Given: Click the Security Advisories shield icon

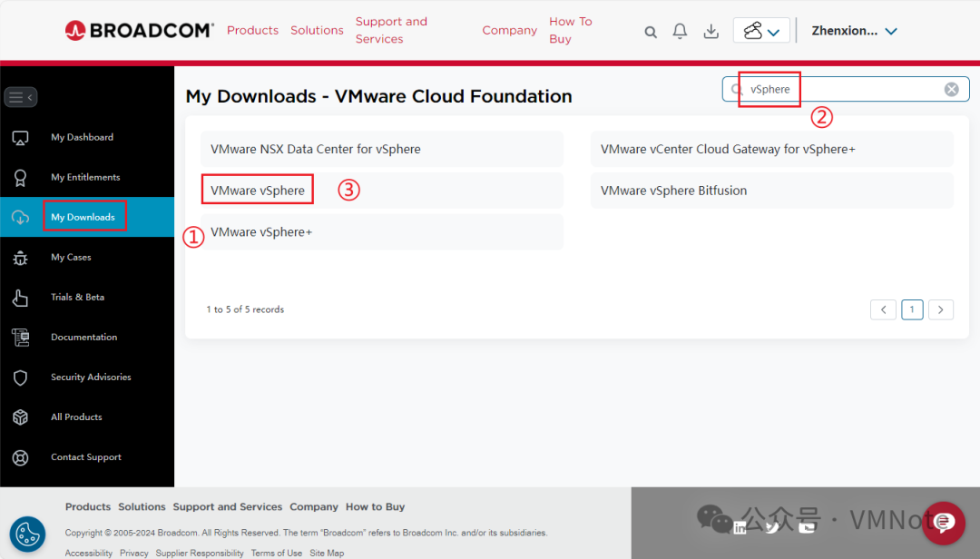Looking at the screenshot, I should [x=20, y=378].
